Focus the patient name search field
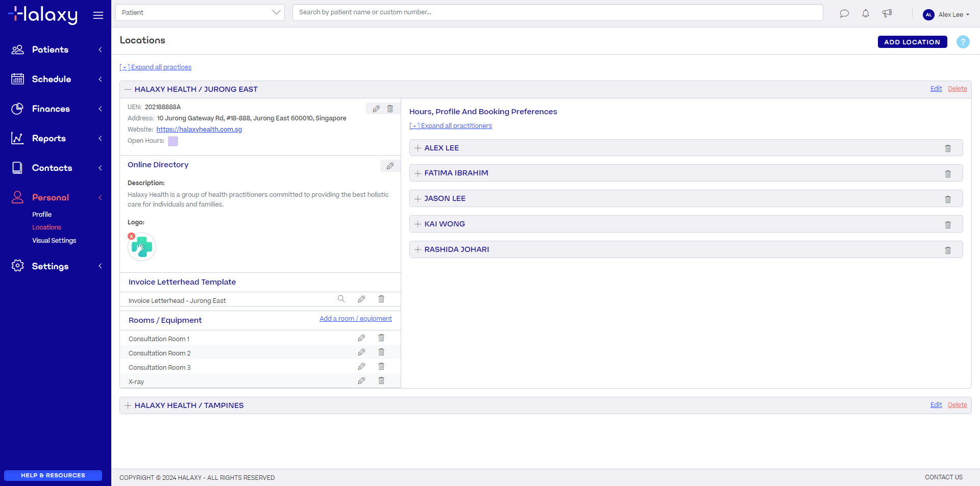The width and height of the screenshot is (980, 486). [x=557, y=12]
